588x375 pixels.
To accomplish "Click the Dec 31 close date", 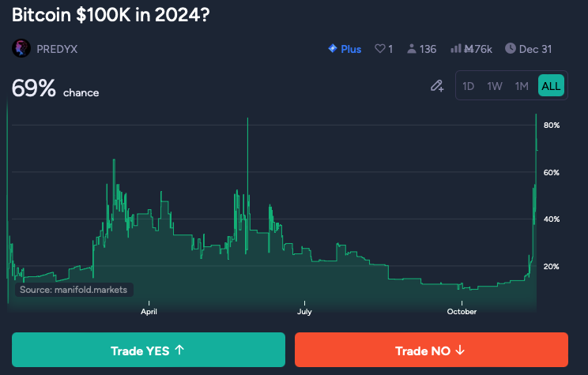I will pos(535,49).
